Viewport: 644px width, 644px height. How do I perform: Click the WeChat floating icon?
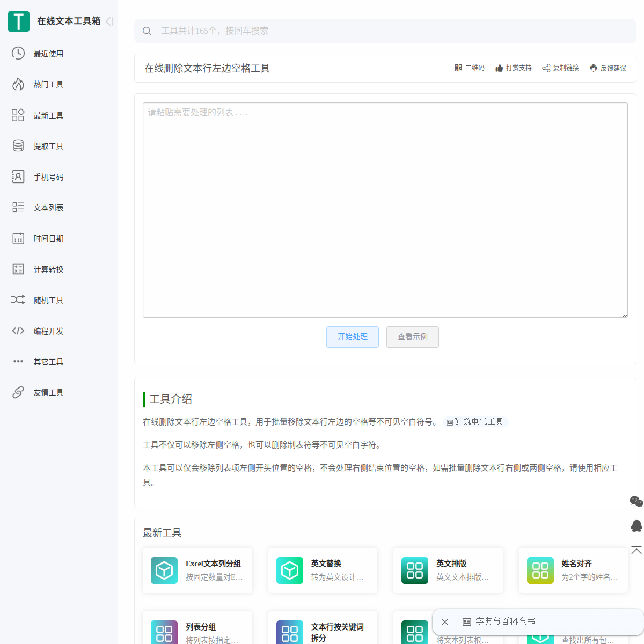pos(636,501)
